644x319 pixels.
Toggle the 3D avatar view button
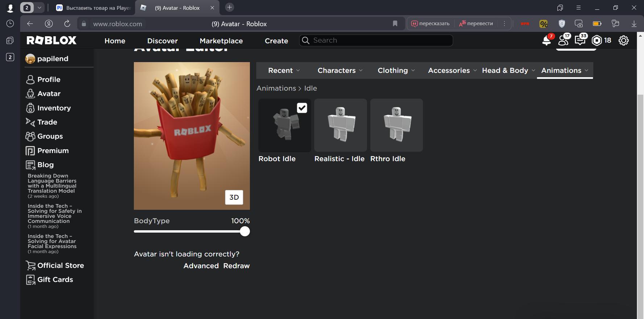point(234,197)
